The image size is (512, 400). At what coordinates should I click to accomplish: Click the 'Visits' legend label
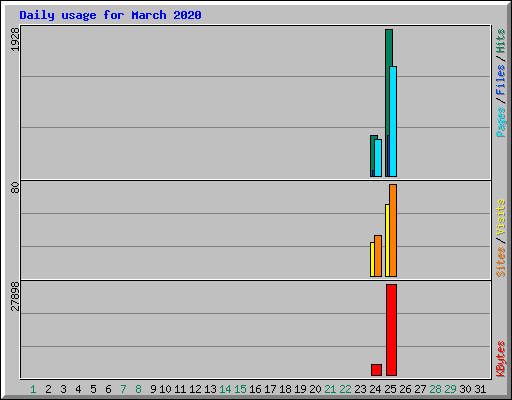coord(501,217)
